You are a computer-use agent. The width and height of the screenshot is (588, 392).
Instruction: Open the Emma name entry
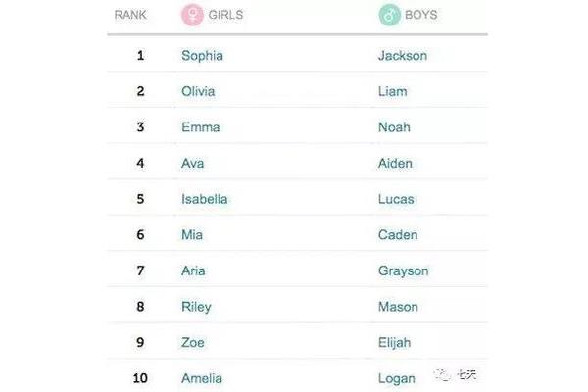(x=201, y=127)
